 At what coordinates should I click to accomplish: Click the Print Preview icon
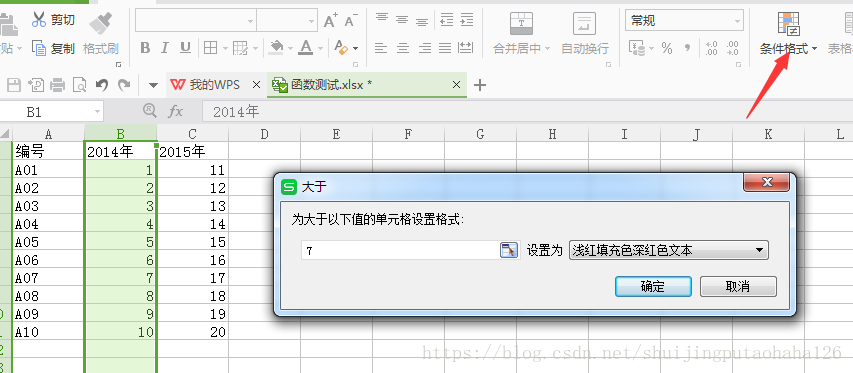pos(80,85)
